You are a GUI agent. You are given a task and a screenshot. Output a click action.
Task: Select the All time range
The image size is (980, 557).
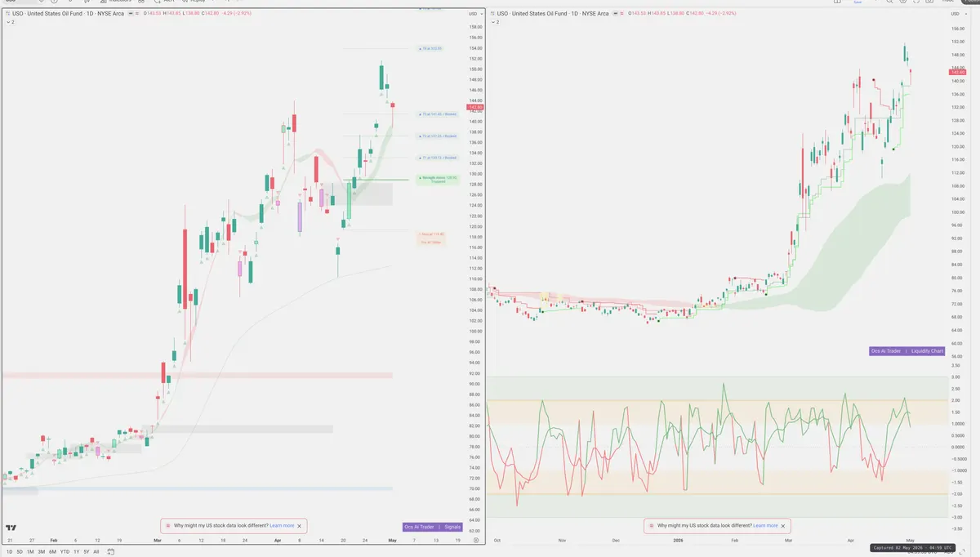(x=96, y=552)
